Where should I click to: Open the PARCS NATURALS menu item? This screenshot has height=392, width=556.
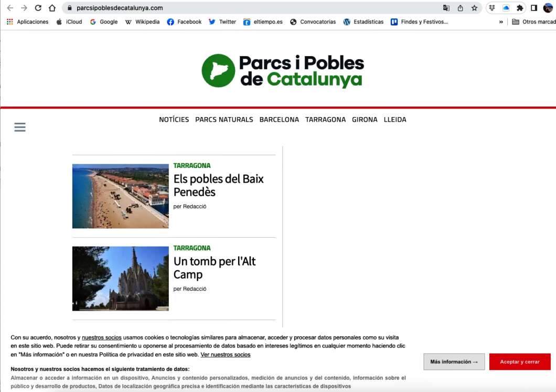[224, 120]
